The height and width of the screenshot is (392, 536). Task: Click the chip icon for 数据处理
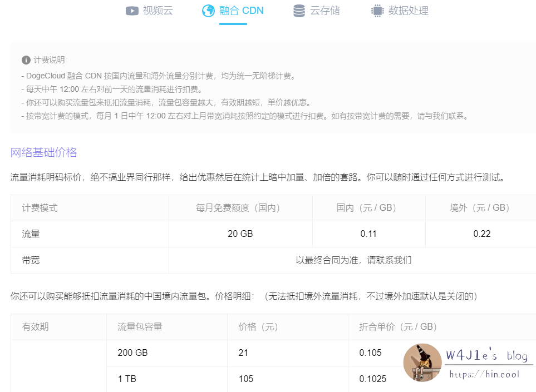[377, 11]
